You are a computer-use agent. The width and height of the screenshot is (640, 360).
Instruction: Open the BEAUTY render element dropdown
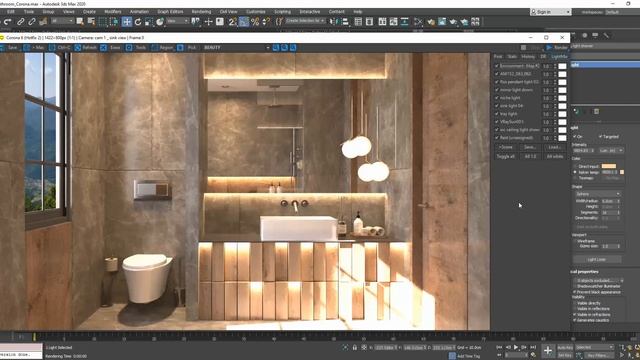(x=236, y=48)
